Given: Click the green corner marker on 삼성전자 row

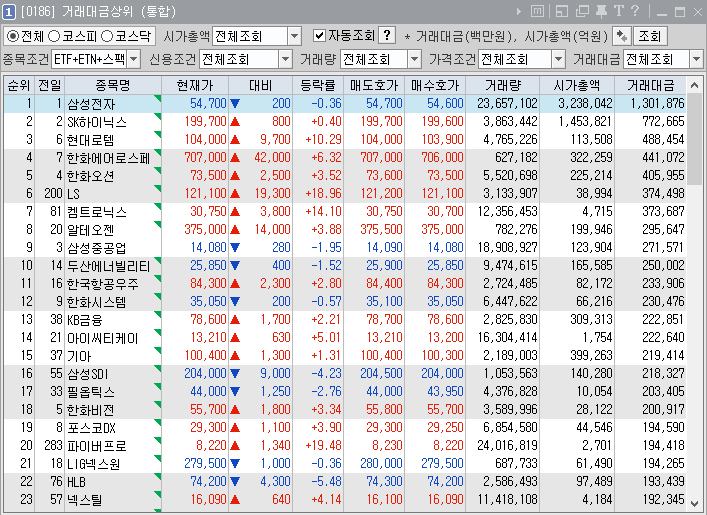Looking at the screenshot, I should [157, 98].
